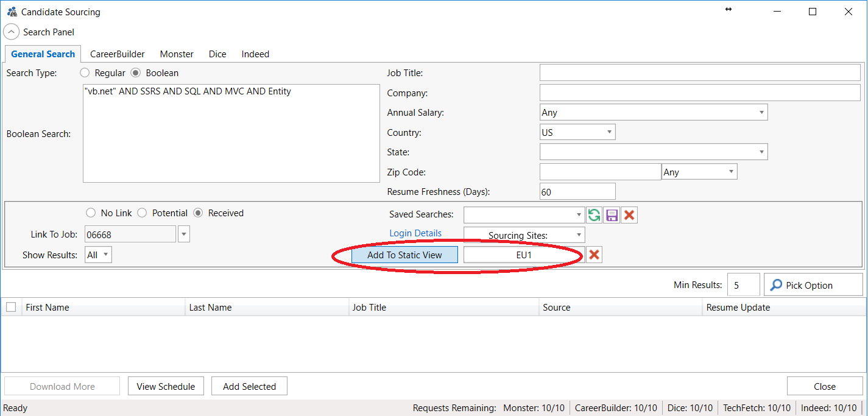Click the Close button at the bottom right
The height and width of the screenshot is (416, 868).
tap(825, 387)
